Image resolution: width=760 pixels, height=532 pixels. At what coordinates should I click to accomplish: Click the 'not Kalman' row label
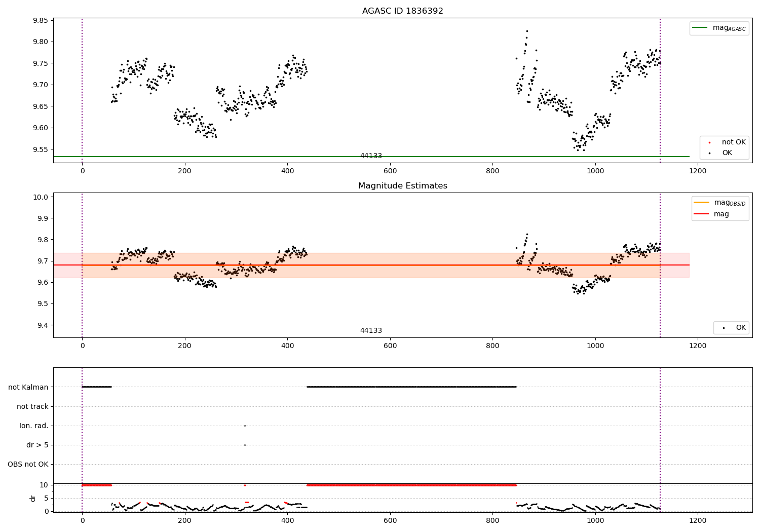coord(28,387)
